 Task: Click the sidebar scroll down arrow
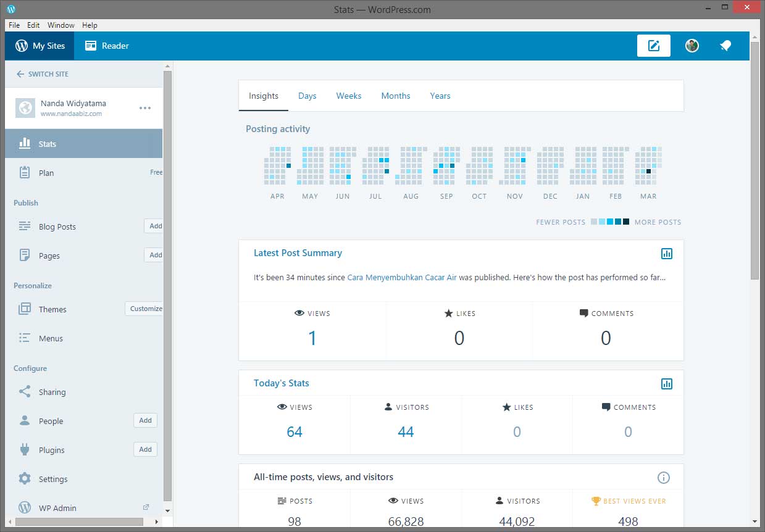[x=167, y=511]
